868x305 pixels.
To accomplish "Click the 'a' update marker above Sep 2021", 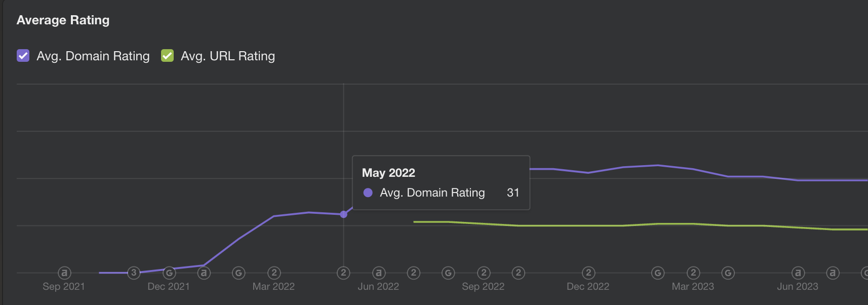I will pos(64,273).
